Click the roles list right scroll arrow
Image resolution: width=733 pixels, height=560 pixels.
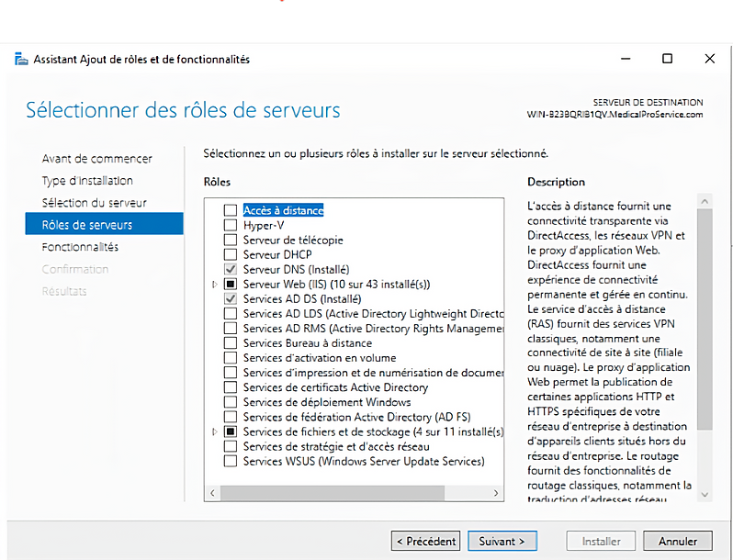point(496,493)
